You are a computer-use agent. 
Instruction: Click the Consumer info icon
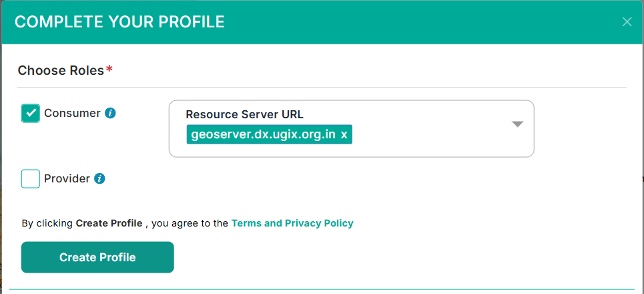pos(111,113)
